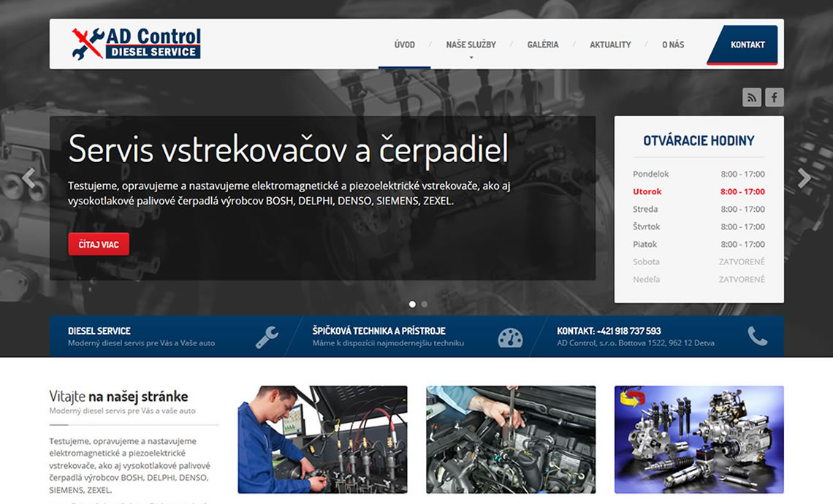Screen dimensions: 833x504
Task: Open the Galéria menu item
Action: pyautogui.click(x=543, y=45)
